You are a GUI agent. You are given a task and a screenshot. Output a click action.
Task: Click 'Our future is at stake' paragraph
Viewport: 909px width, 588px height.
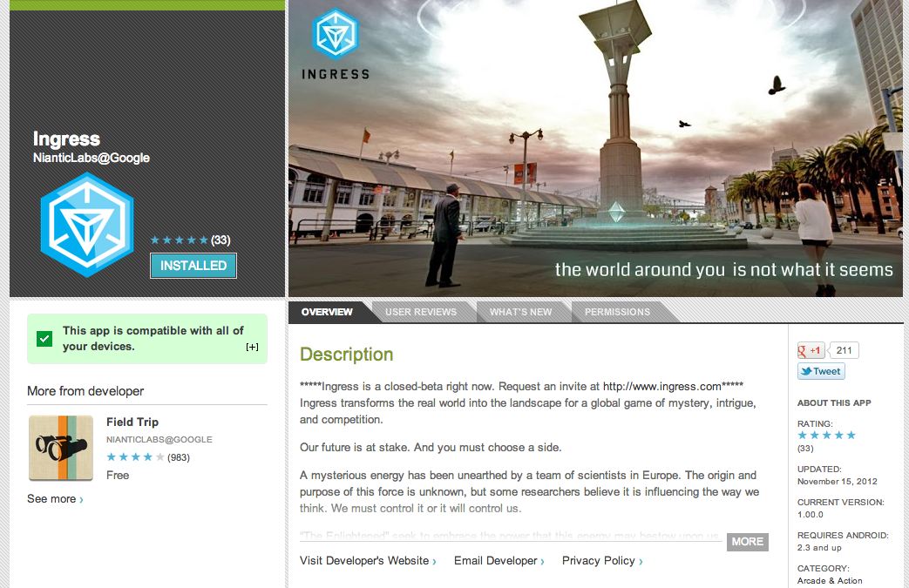pyautogui.click(x=431, y=447)
